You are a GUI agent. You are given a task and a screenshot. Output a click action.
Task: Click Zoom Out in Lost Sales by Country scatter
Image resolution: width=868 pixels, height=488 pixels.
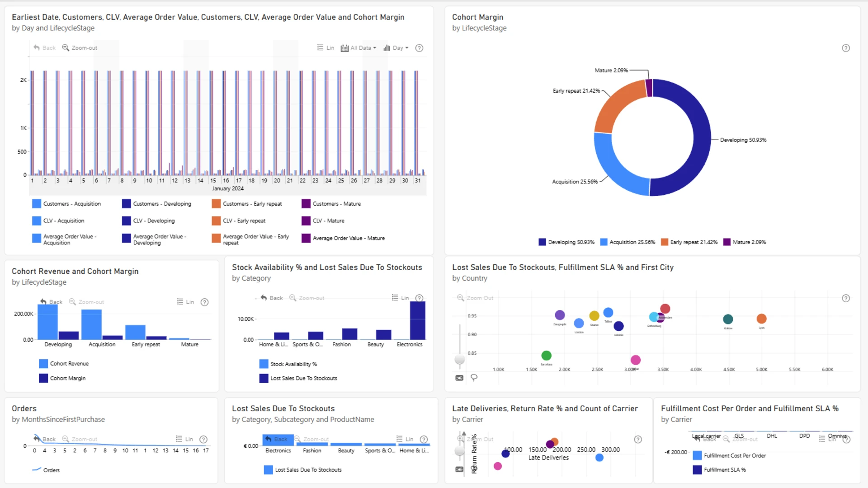pyautogui.click(x=475, y=298)
